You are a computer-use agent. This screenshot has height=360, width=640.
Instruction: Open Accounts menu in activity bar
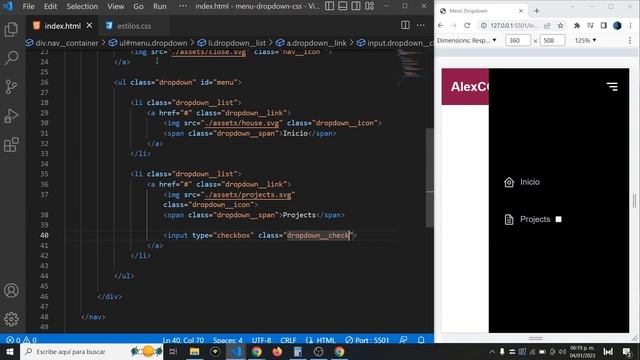[x=11, y=291]
